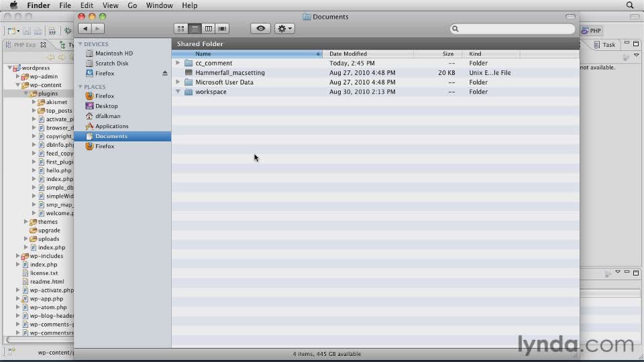This screenshot has height=362, width=644.
Task: Click the Microsoft User Data folder icon
Action: pyautogui.click(x=189, y=82)
